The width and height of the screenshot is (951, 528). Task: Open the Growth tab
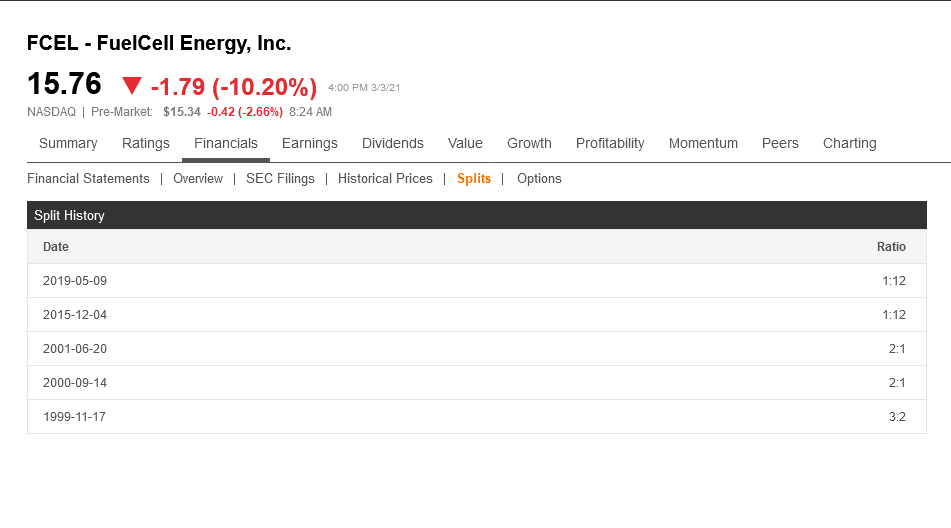point(529,143)
